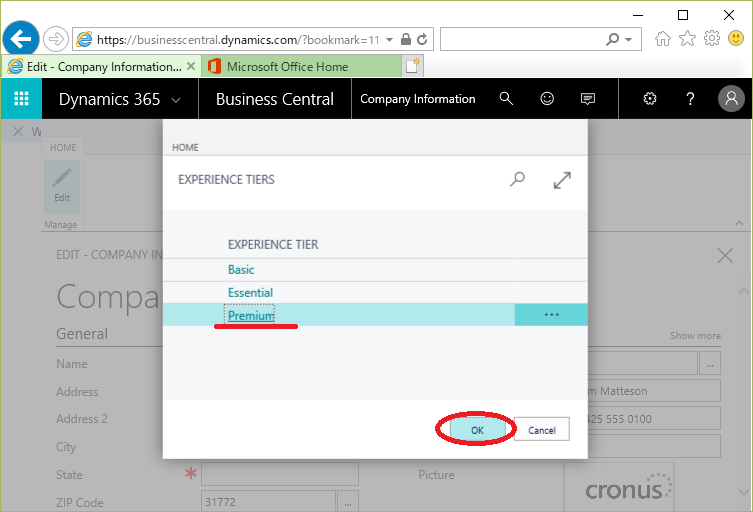The width and height of the screenshot is (753, 512).
Task: Open the chat message icon
Action: 588,99
